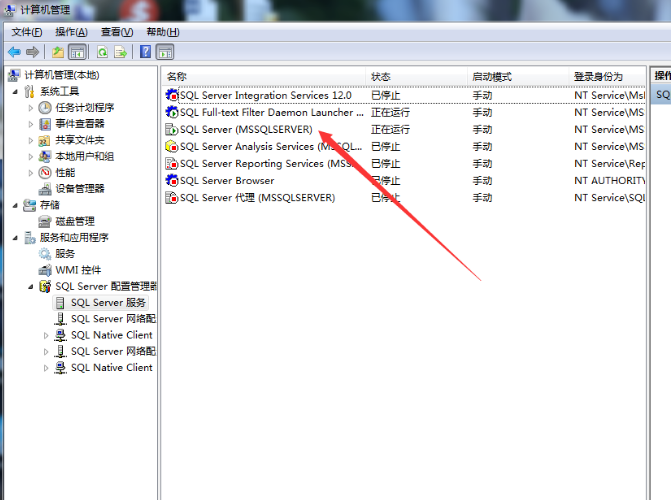This screenshot has height=500, width=671.
Task: Click the SQL Server 配置管理器 icon
Action: [x=45, y=286]
